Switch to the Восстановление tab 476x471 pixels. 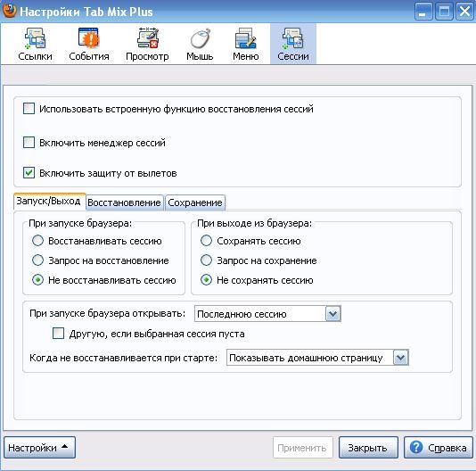pyautogui.click(x=124, y=202)
